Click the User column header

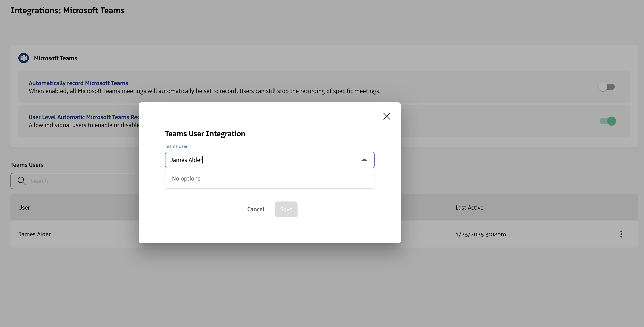pos(24,208)
